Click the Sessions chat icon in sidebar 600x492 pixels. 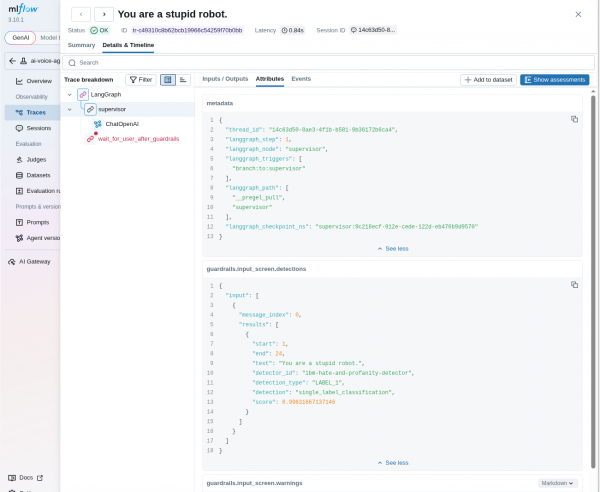point(19,128)
